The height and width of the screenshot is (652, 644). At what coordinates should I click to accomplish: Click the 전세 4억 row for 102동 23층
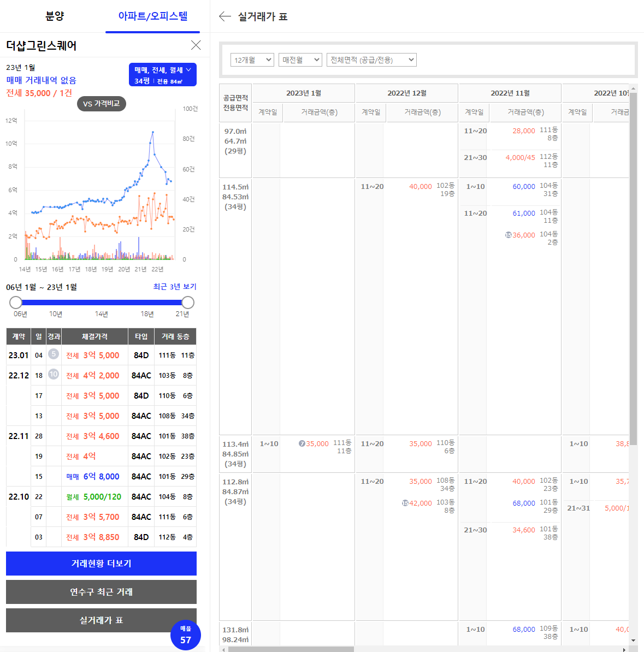pos(114,456)
